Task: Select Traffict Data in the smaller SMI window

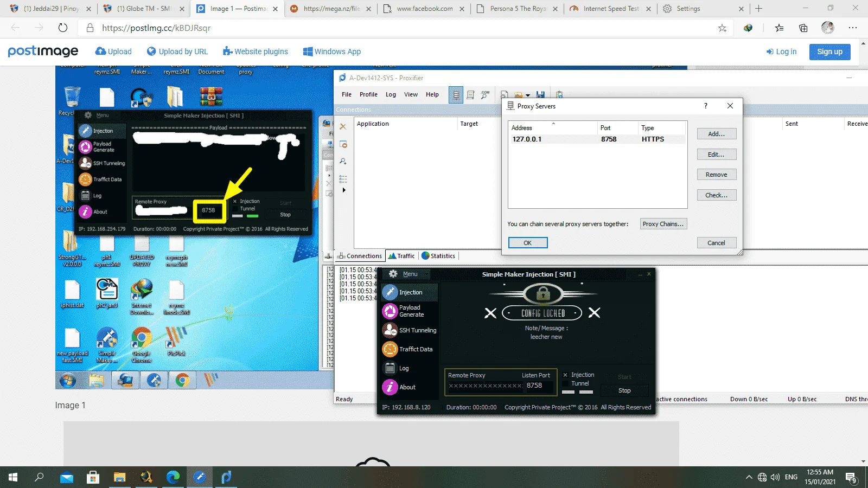Action: [x=102, y=179]
